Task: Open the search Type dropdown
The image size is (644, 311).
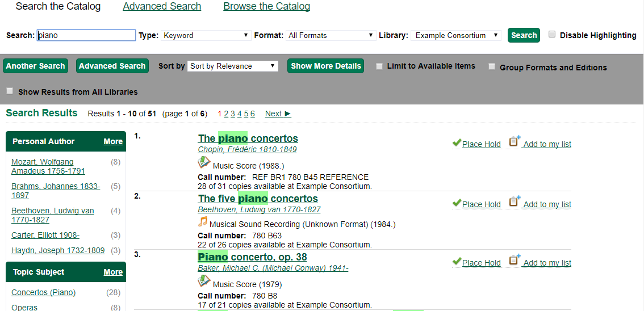Action: point(206,35)
